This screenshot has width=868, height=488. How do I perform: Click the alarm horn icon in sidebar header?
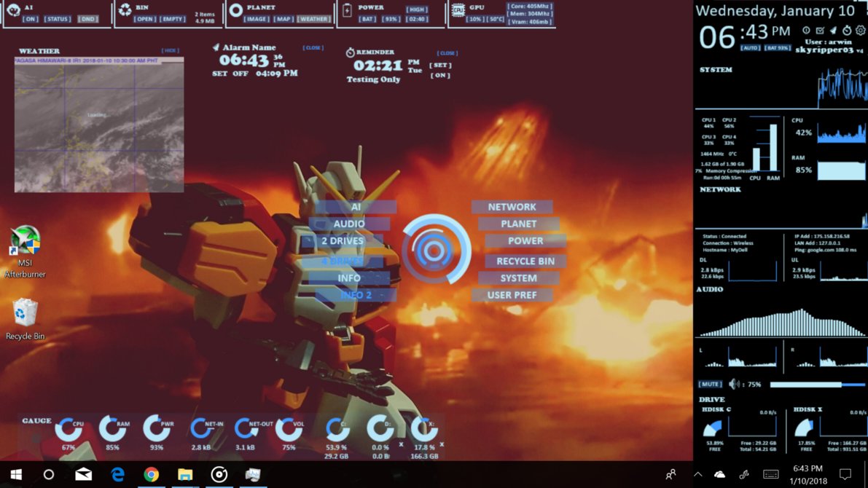coord(833,31)
